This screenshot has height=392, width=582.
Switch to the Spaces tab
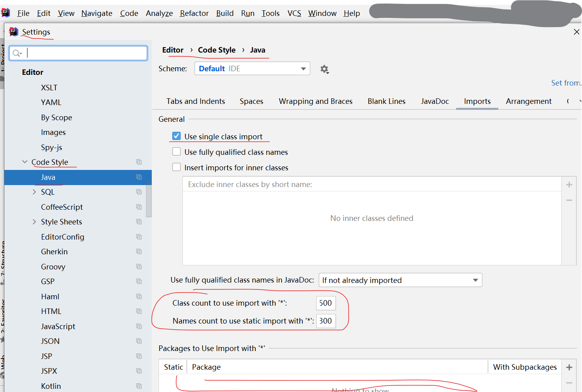click(x=251, y=101)
